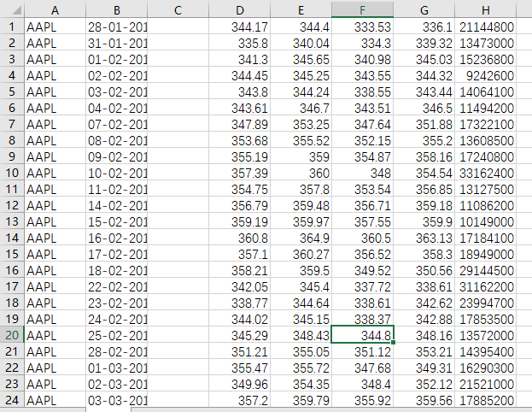The width and height of the screenshot is (532, 412).
Task: Click cell containing 364.9
Action: coord(301,238)
